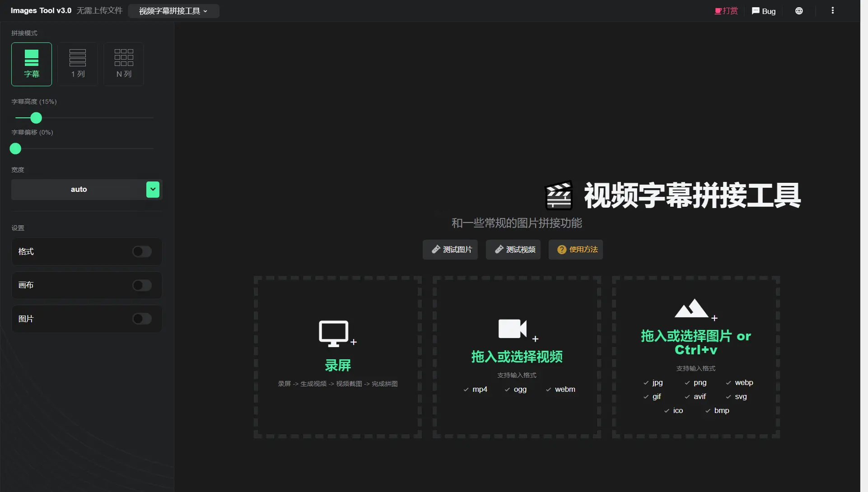The width and height of the screenshot is (868, 492).
Task: Click the screen recording monitor icon
Action: click(334, 334)
